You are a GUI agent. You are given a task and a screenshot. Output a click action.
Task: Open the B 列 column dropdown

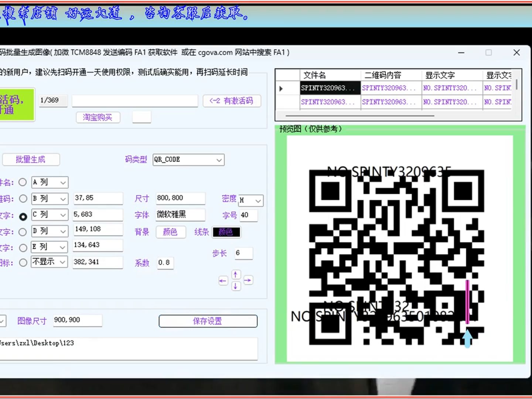tap(50, 199)
